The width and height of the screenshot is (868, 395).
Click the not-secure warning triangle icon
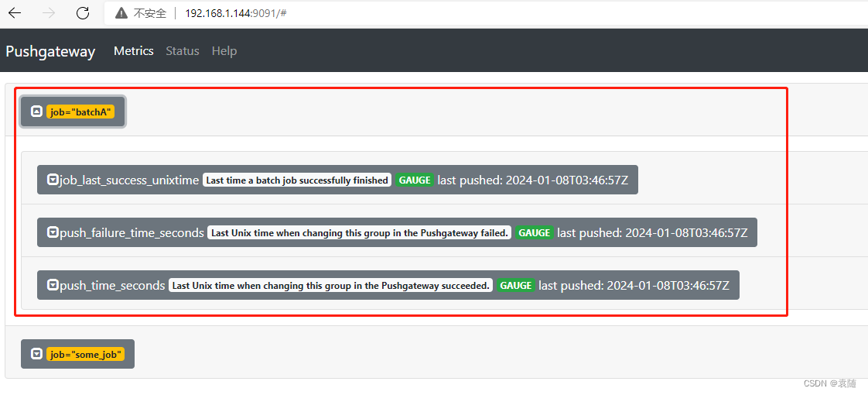click(x=121, y=13)
